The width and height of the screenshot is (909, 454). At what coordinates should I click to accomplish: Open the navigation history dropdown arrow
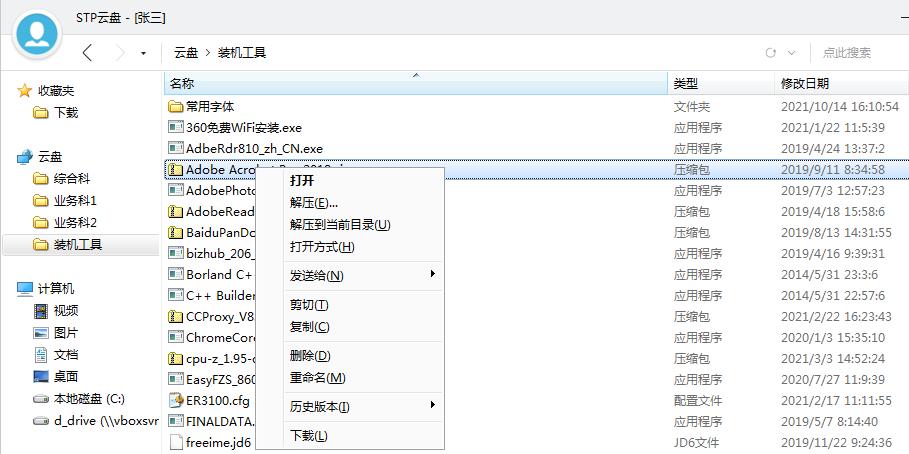(143, 53)
